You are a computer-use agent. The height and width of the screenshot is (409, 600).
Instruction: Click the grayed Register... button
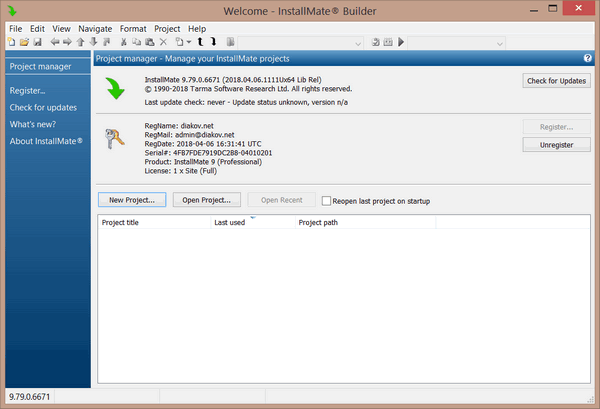click(556, 127)
